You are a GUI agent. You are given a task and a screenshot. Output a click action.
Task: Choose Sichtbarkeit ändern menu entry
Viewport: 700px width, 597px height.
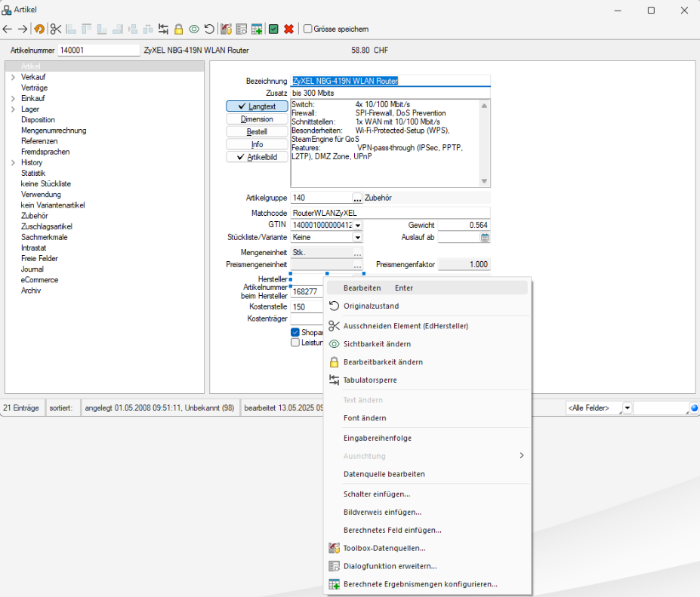coord(427,344)
